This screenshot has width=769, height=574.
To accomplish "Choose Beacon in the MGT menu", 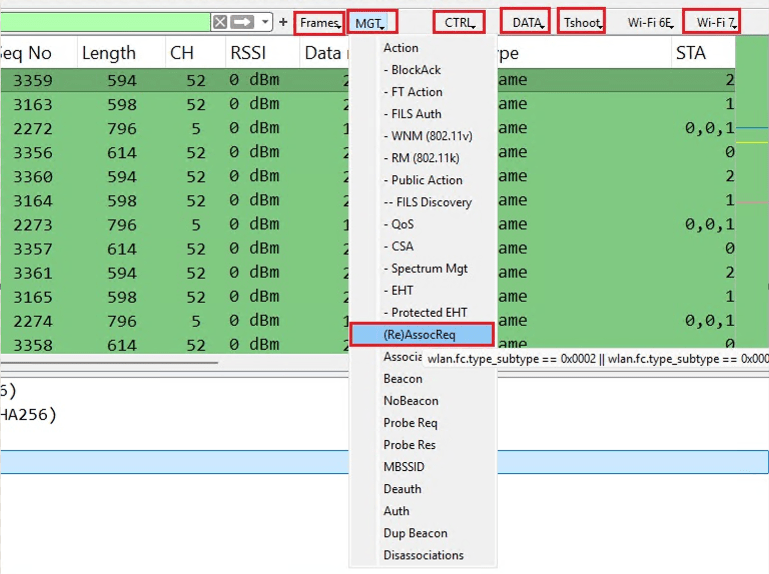I will (403, 379).
